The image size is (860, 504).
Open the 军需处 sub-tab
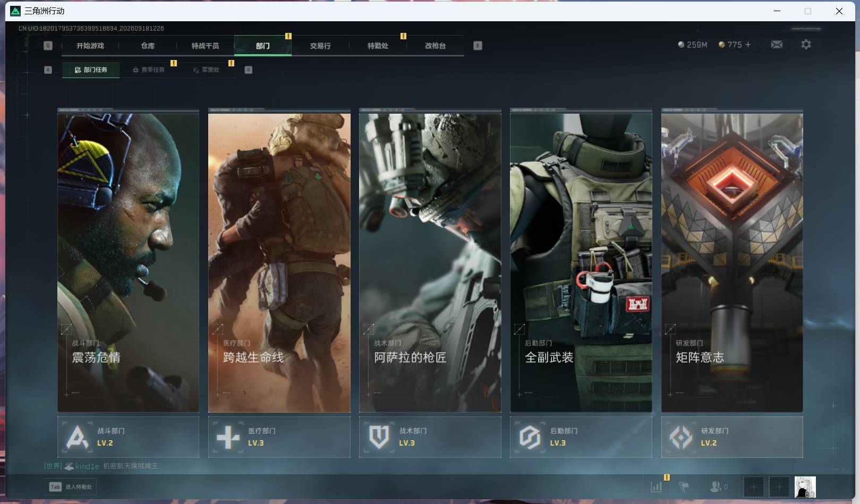click(x=206, y=70)
